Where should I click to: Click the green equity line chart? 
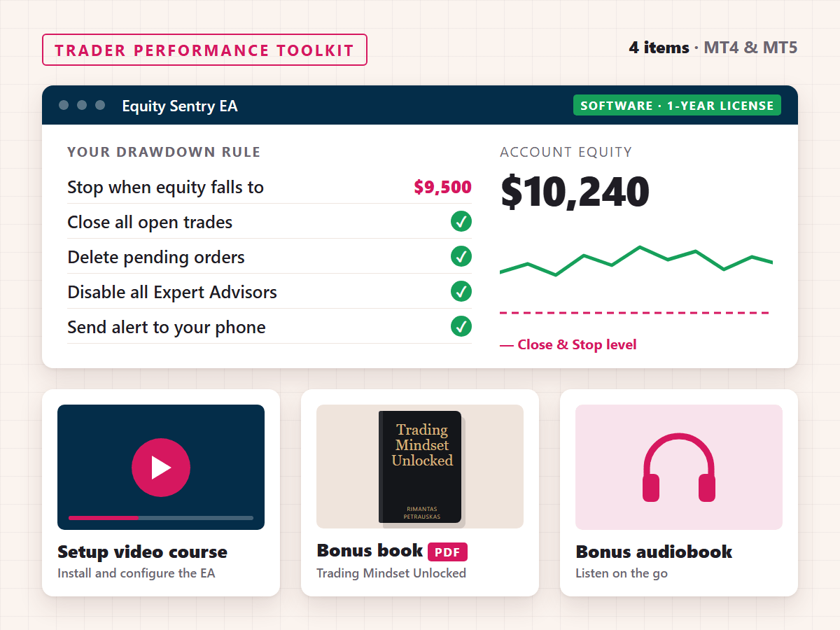pyautogui.click(x=636, y=261)
